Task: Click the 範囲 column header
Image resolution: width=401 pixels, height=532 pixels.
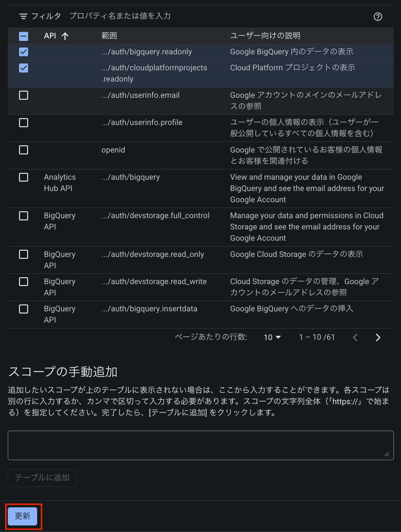Action: tap(109, 36)
